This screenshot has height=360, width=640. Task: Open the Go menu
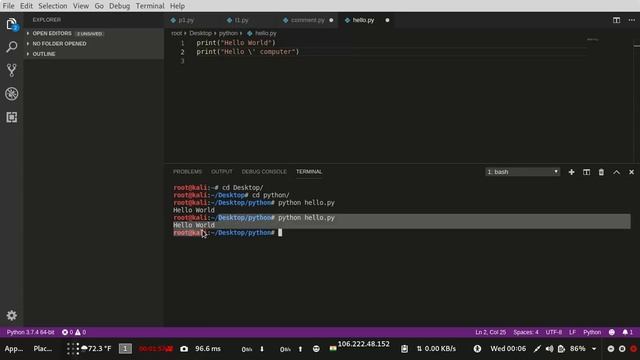pos(99,6)
